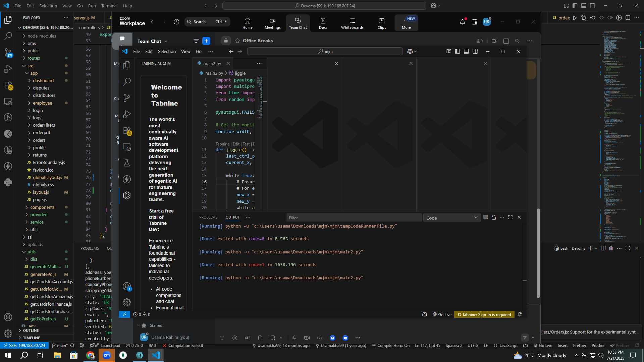
Task: Open Source Control with 571 badge
Action: (x=8, y=53)
